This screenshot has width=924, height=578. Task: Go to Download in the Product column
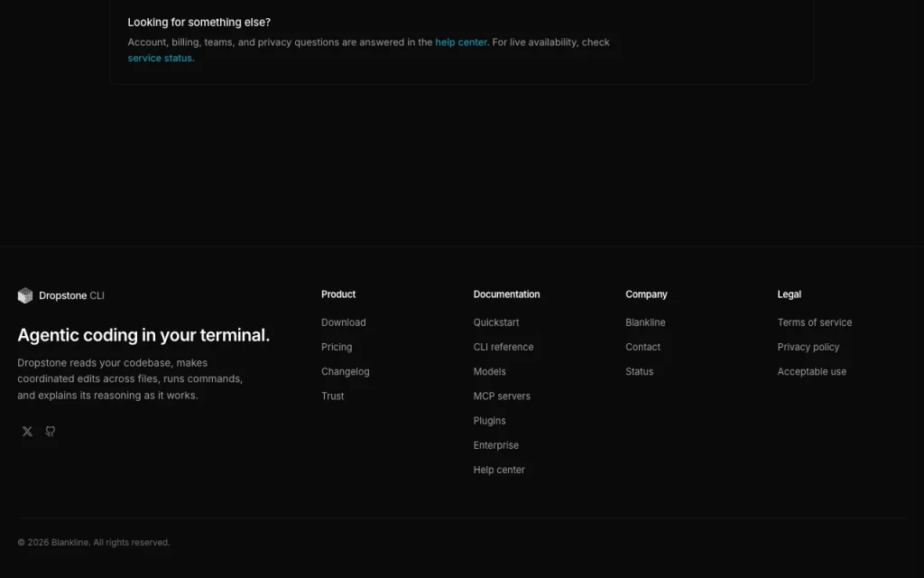click(344, 322)
